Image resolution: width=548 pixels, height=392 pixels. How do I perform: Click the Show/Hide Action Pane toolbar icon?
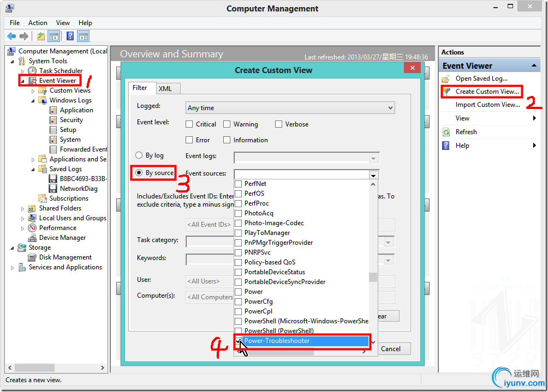(x=84, y=36)
